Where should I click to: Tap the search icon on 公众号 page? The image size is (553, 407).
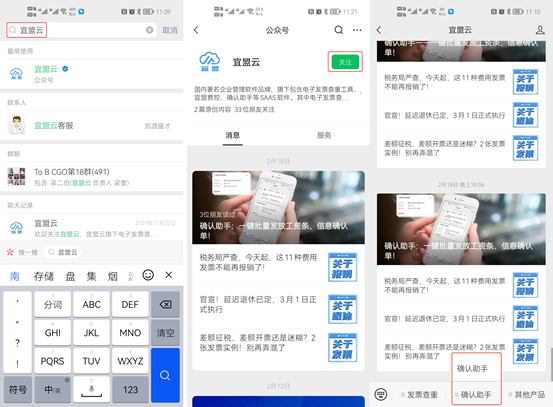click(x=339, y=30)
